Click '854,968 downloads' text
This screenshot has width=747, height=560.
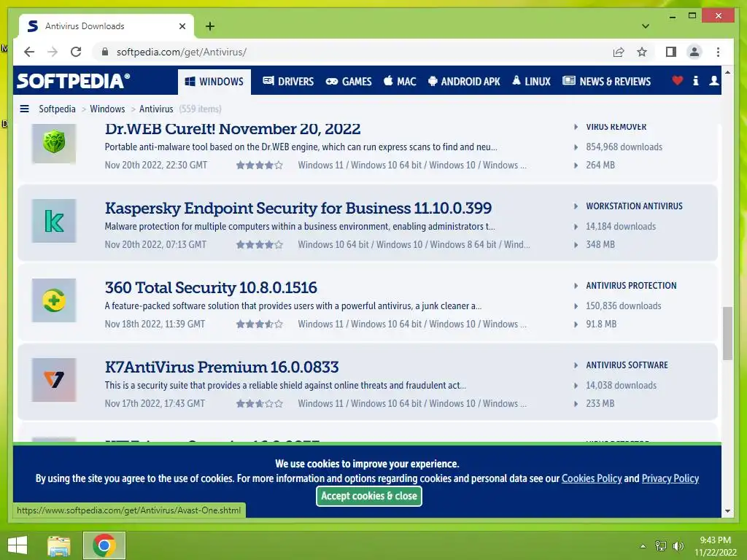pos(624,147)
